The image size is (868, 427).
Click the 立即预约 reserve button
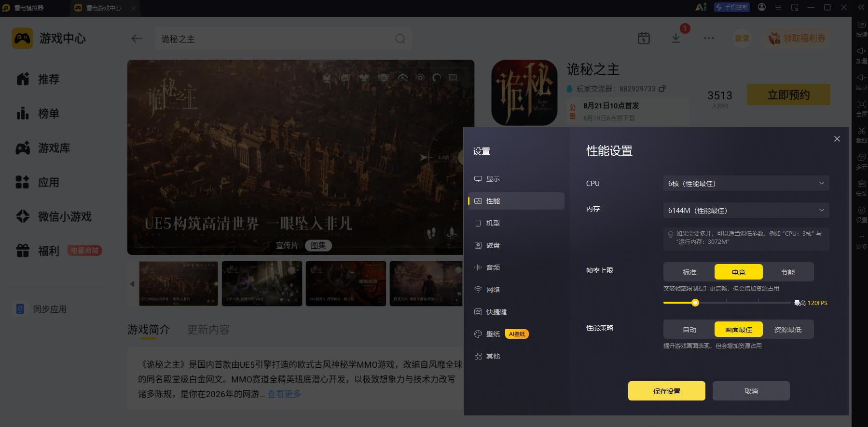(789, 94)
